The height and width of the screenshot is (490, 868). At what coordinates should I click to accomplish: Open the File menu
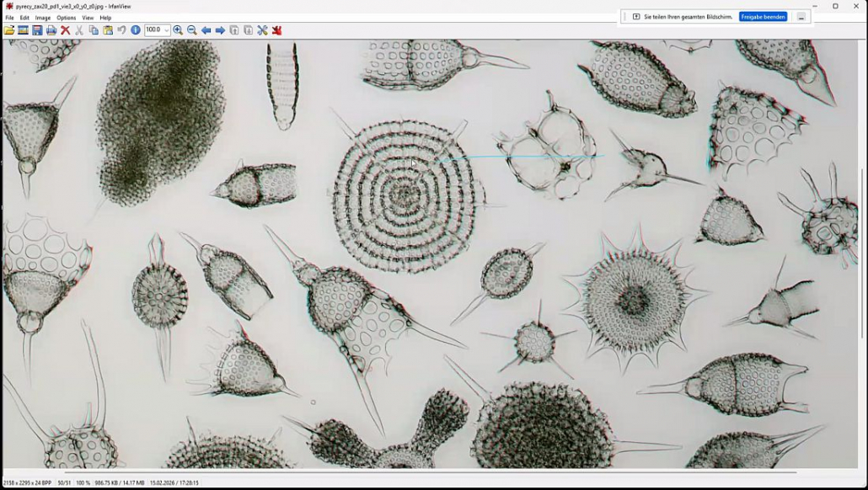(10, 18)
